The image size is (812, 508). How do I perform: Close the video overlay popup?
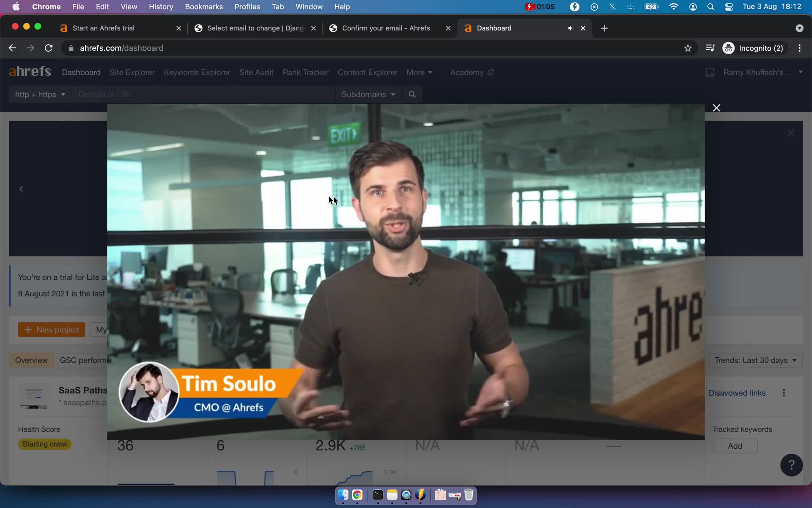(716, 107)
